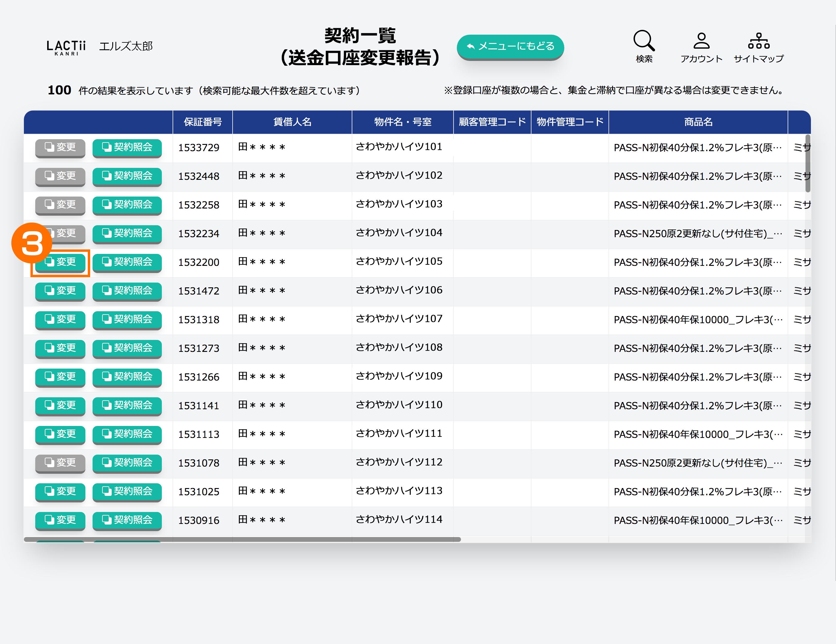This screenshot has height=644, width=836.
Task: Open the Sitemap icon
Action: click(758, 41)
